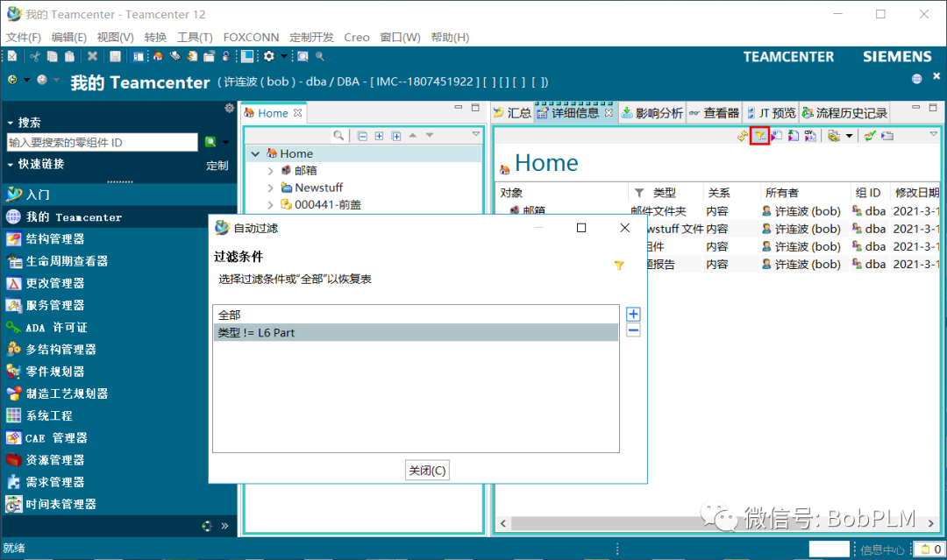
Task: Open the back navigation history dropdown
Action: [x=26, y=80]
